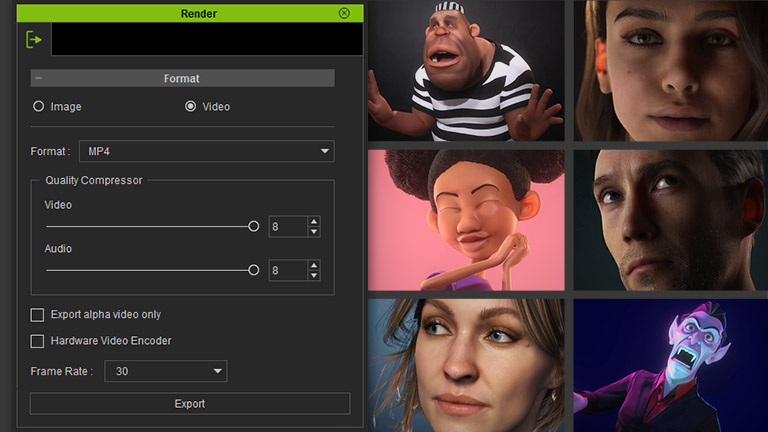Select the striped prisoner character thumbnail

point(466,70)
